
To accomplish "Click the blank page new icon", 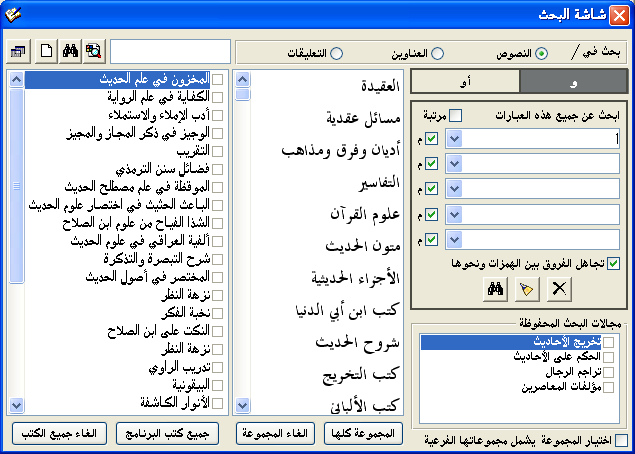I will (x=46, y=51).
